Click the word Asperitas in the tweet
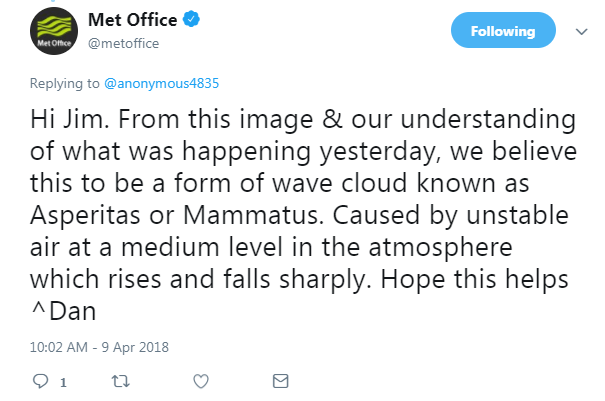Screen dimensions: 605x401 click(85, 215)
